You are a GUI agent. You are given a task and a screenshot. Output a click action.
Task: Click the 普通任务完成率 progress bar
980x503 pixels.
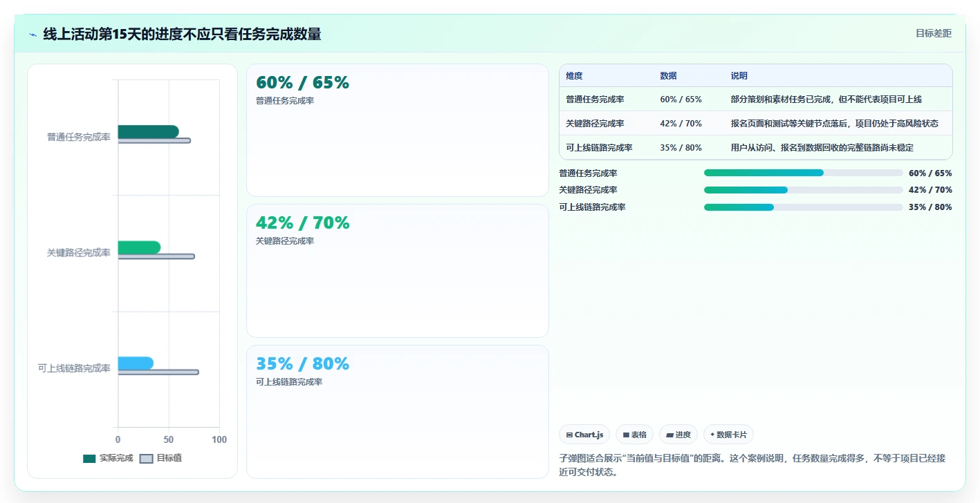coord(804,173)
